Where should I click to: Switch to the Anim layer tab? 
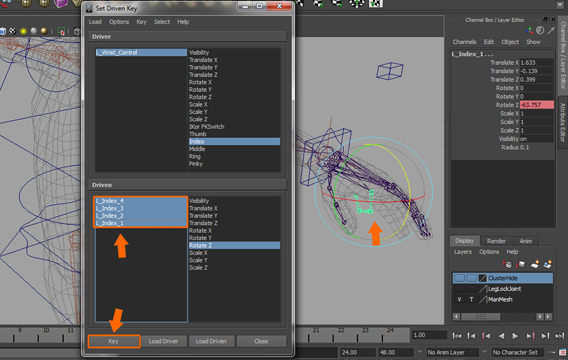point(526,241)
